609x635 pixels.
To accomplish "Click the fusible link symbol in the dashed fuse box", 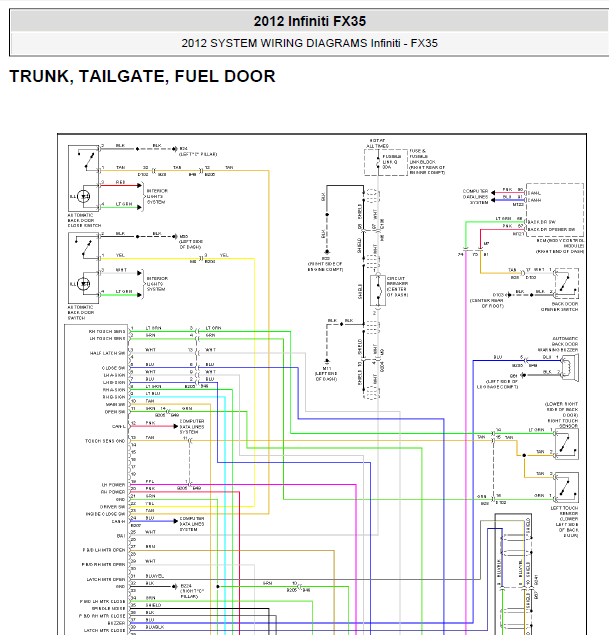I will click(x=378, y=162).
